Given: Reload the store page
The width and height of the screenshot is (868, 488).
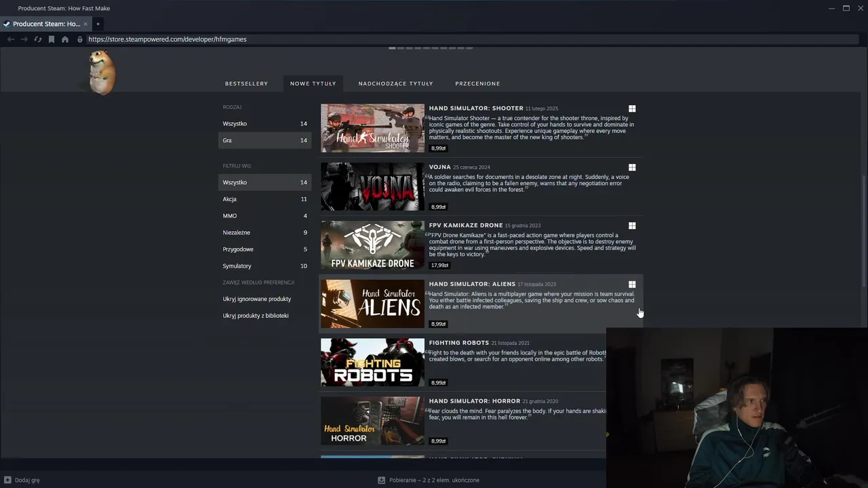Looking at the screenshot, I should tap(38, 39).
